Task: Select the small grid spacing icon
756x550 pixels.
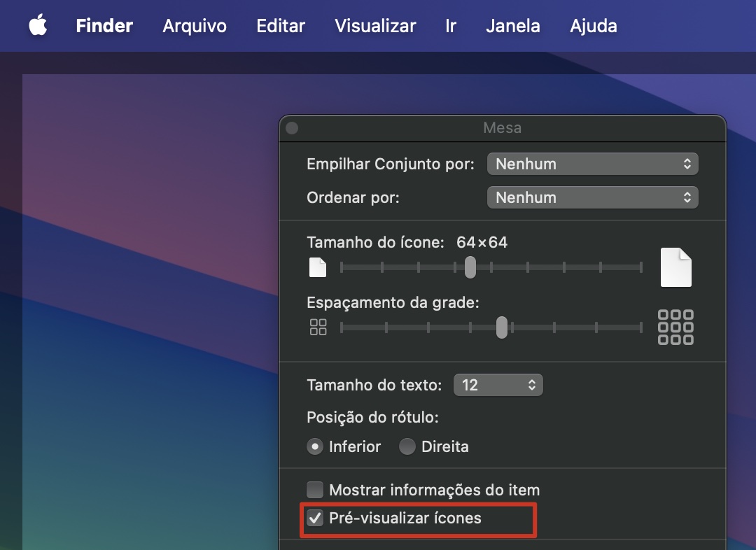Action: (318, 326)
